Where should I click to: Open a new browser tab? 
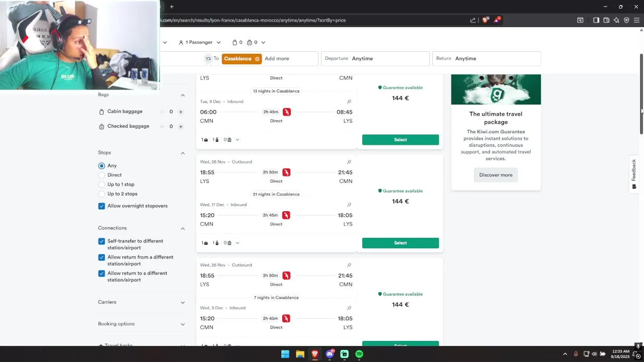(x=172, y=7)
